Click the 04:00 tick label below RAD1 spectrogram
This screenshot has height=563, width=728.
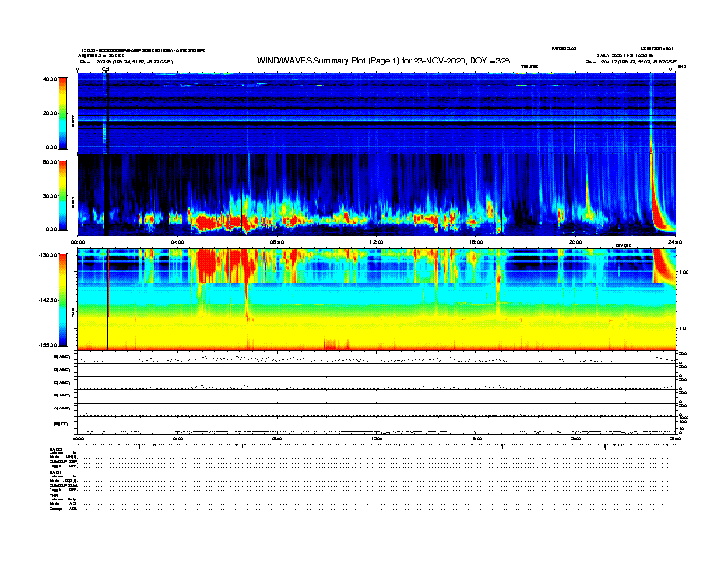tap(177, 242)
